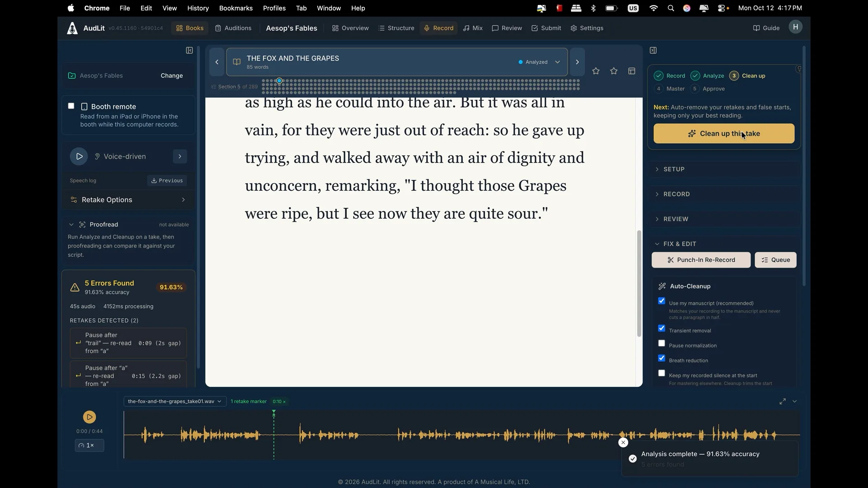Viewport: 868px width, 488px height.
Task: Uncheck Transient removal option
Action: pyautogui.click(x=661, y=328)
